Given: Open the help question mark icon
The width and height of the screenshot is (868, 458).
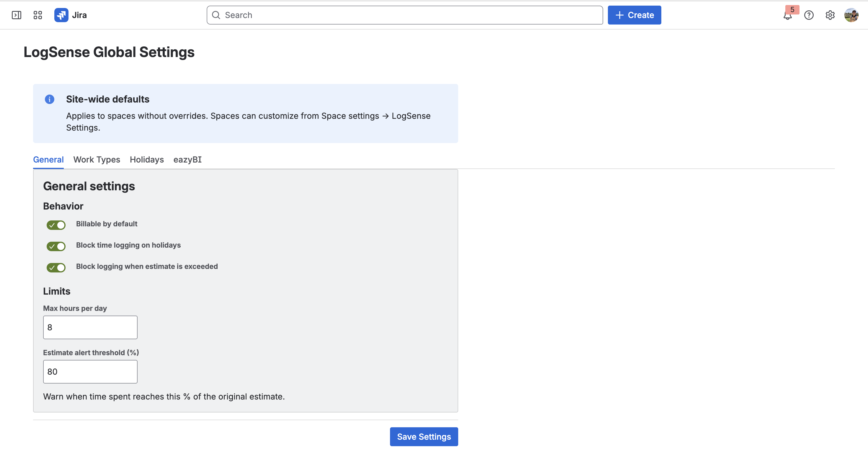Looking at the screenshot, I should pos(809,15).
